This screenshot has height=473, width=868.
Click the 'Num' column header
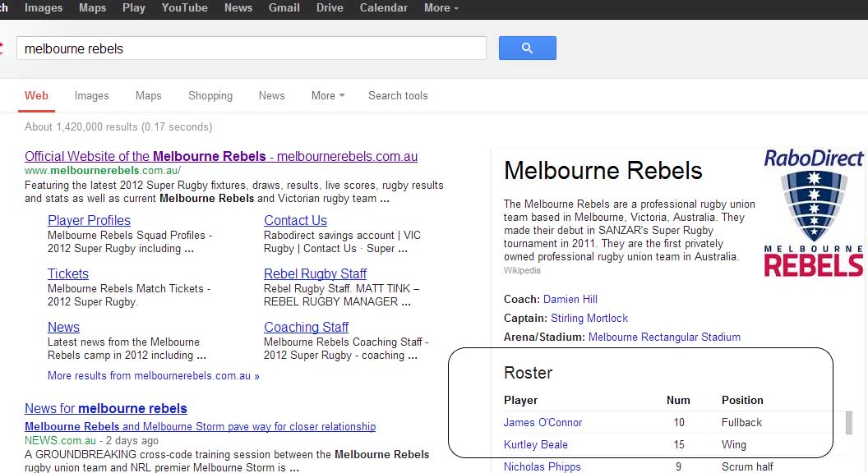tap(678, 400)
